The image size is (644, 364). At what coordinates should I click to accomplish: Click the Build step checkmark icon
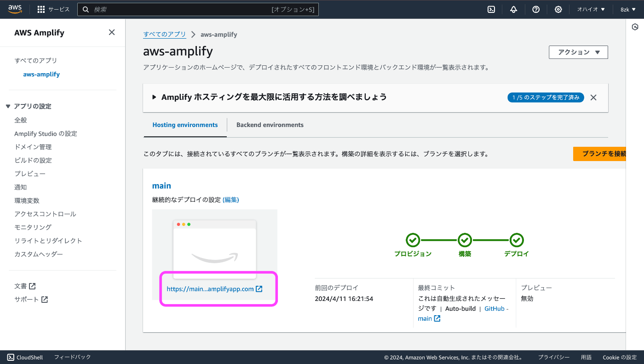(x=465, y=240)
